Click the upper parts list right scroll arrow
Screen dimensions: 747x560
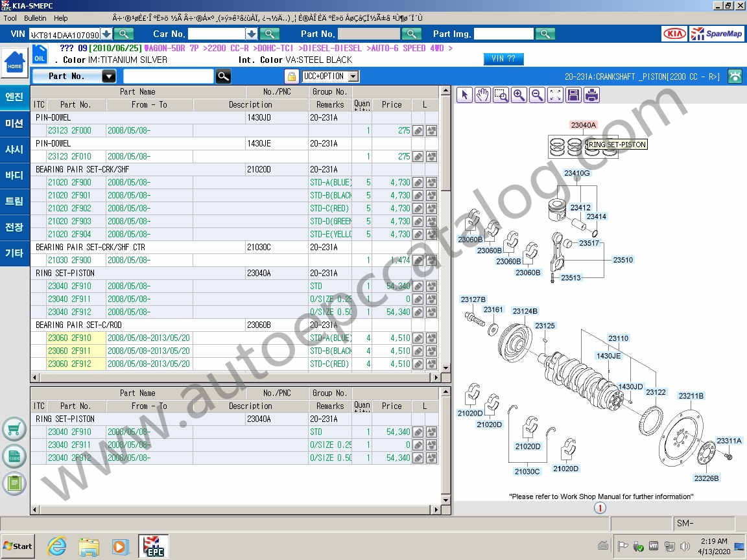pyautogui.click(x=436, y=378)
